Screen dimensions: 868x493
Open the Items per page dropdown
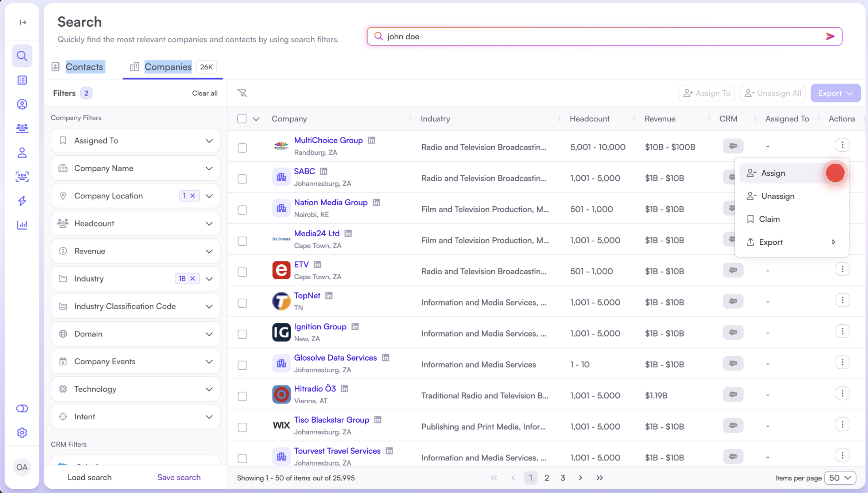[840, 478]
